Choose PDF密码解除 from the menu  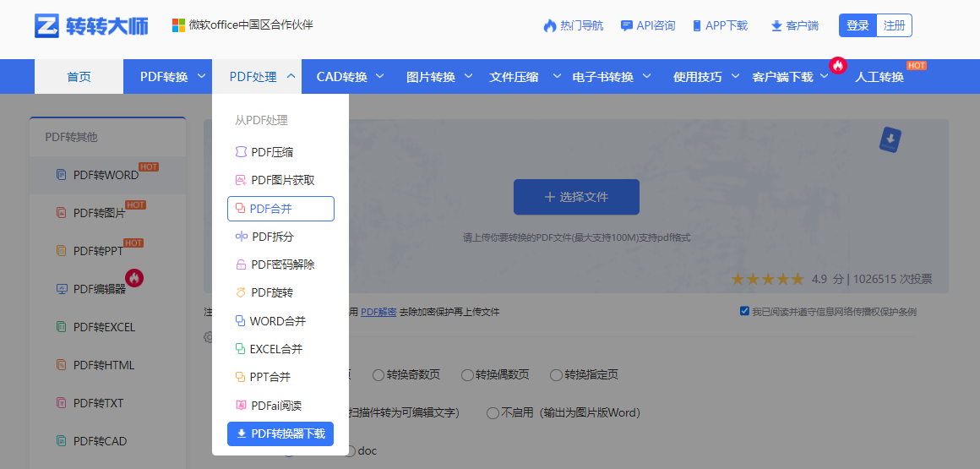click(280, 264)
